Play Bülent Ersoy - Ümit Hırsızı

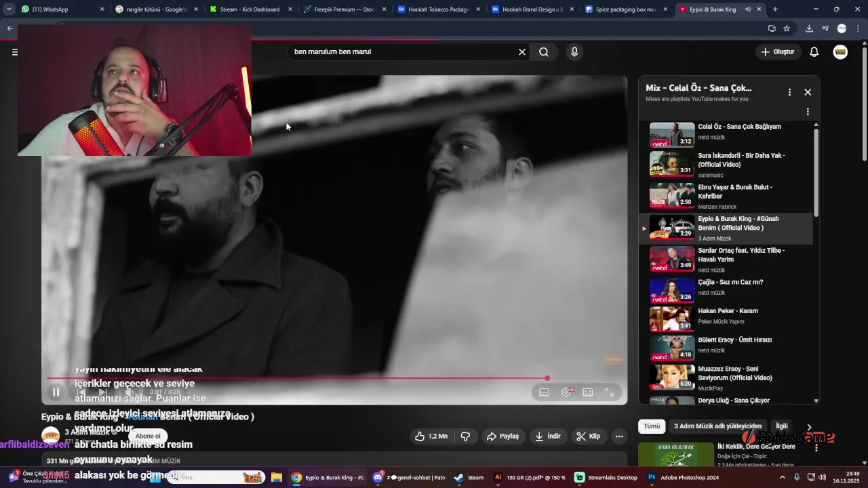(726, 347)
